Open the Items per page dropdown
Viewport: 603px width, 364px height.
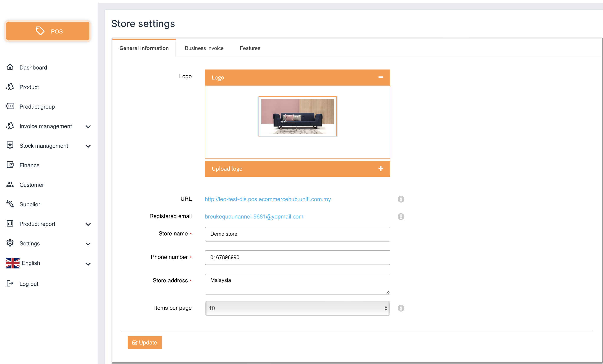(x=297, y=308)
